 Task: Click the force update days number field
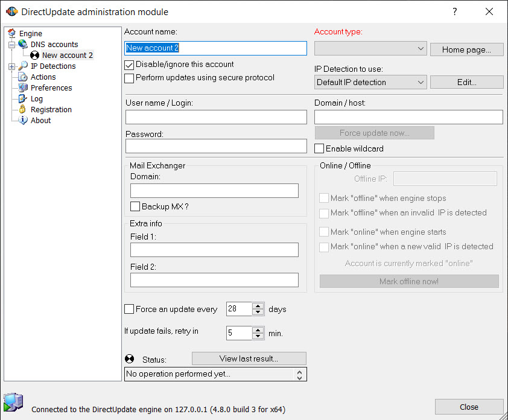click(x=239, y=309)
